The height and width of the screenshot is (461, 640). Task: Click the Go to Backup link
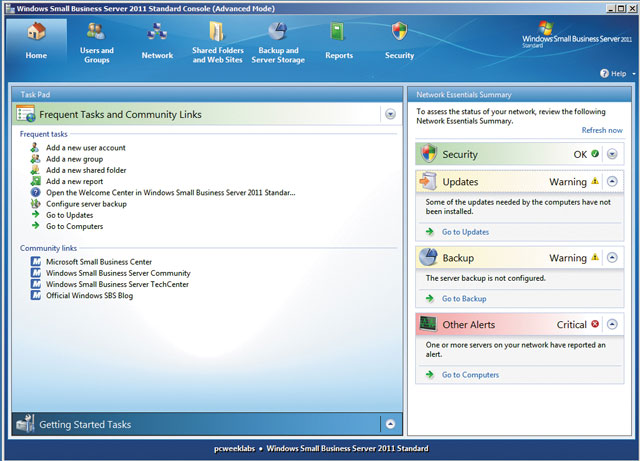click(464, 298)
